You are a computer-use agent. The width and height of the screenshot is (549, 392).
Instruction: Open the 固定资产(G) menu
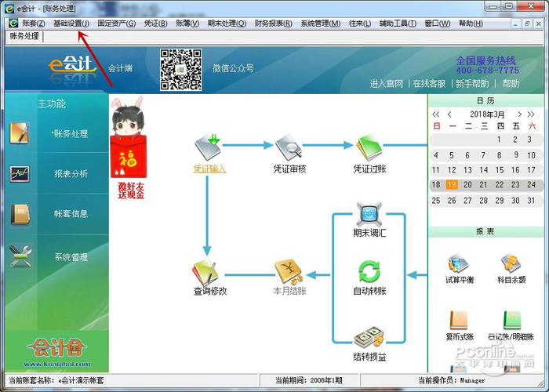(x=117, y=24)
